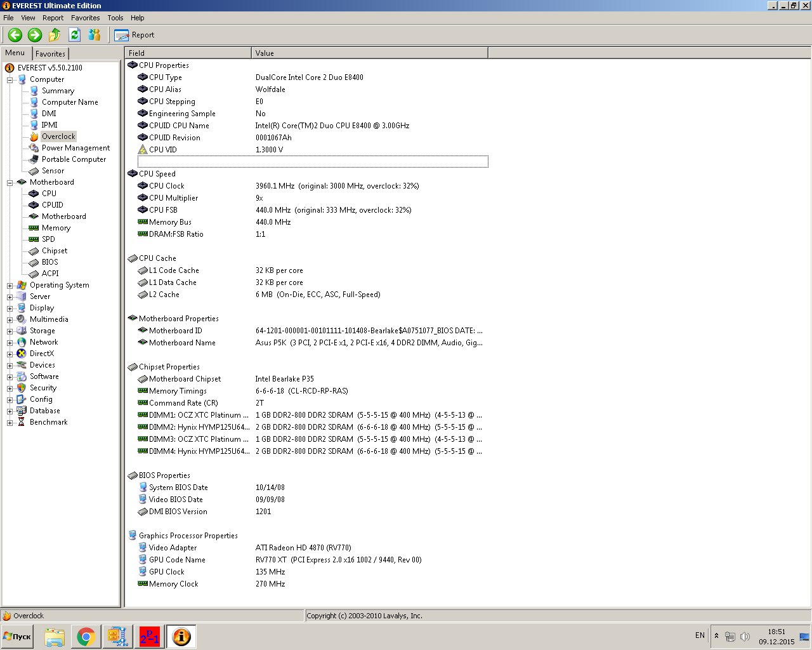Go up one level in the toolbar
The height and width of the screenshot is (650, 812).
click(55, 35)
